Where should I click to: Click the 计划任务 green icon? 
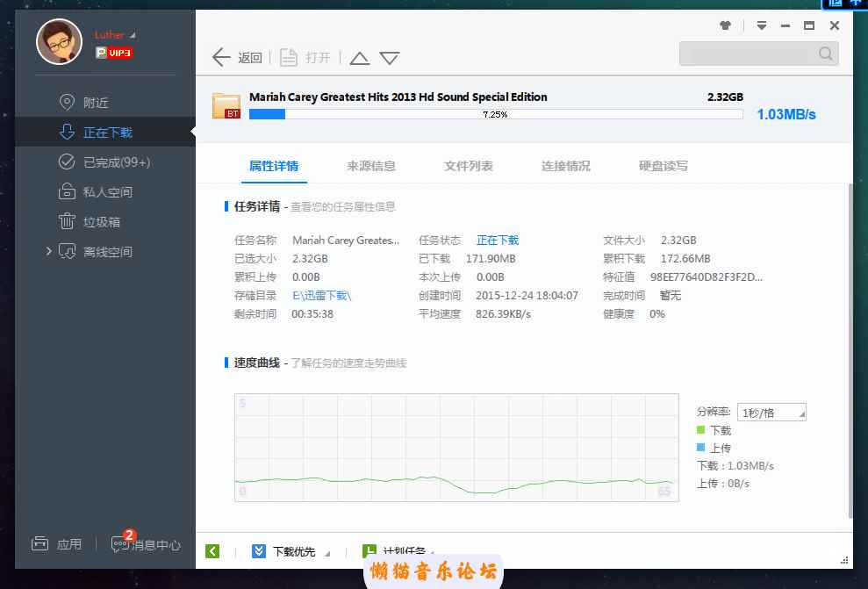[369, 550]
